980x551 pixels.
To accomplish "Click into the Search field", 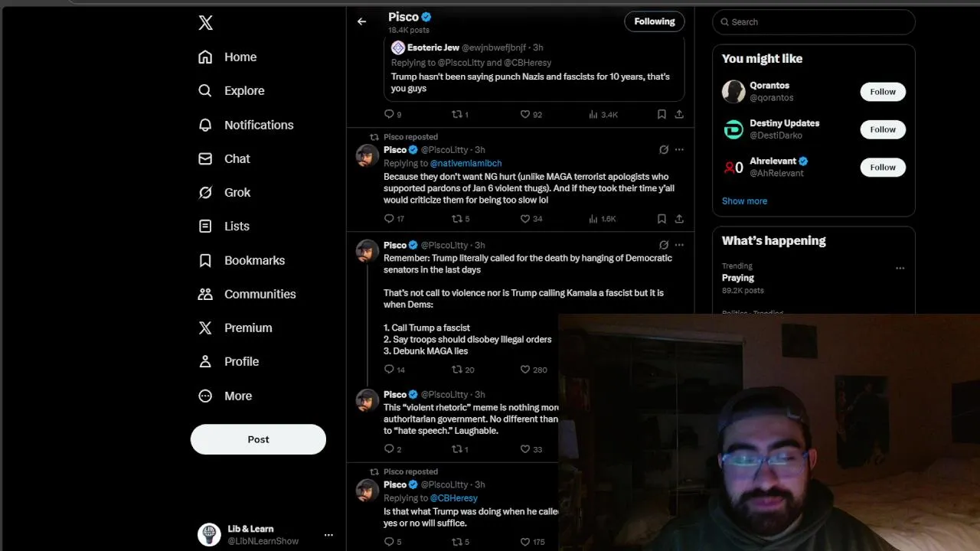I will [814, 22].
